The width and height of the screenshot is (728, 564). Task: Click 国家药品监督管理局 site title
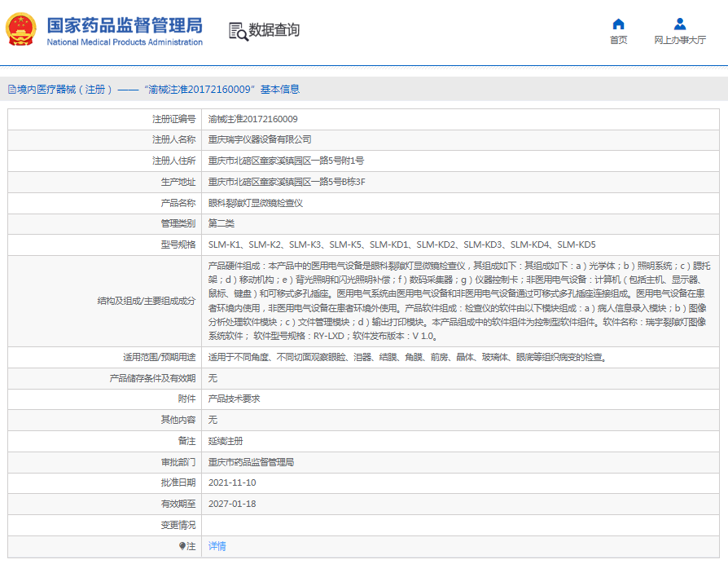pyautogui.click(x=125, y=25)
